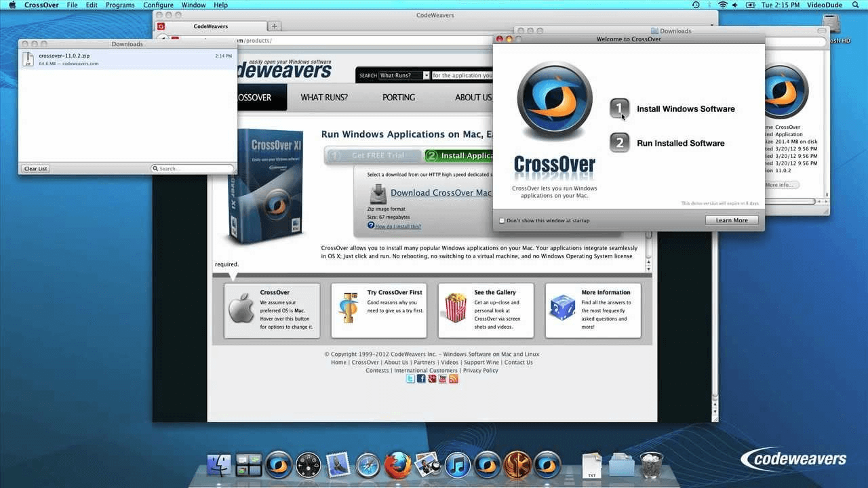Image resolution: width=868 pixels, height=488 pixels.
Task: Click WHAT RUNS? in site navigation
Action: 324,98
